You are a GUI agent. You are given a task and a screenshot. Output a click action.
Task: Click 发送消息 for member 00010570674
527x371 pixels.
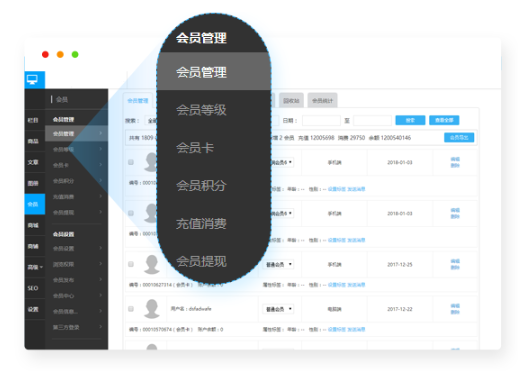click(356, 330)
